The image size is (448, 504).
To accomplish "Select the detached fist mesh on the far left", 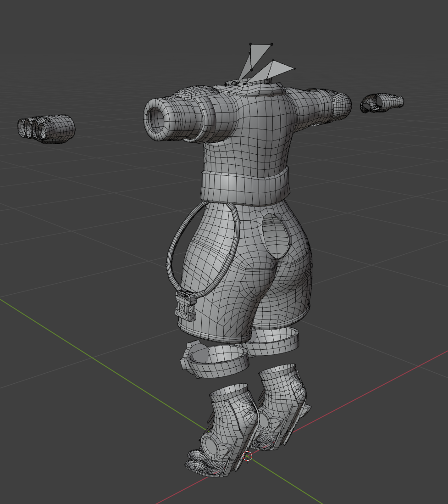I will [x=47, y=128].
